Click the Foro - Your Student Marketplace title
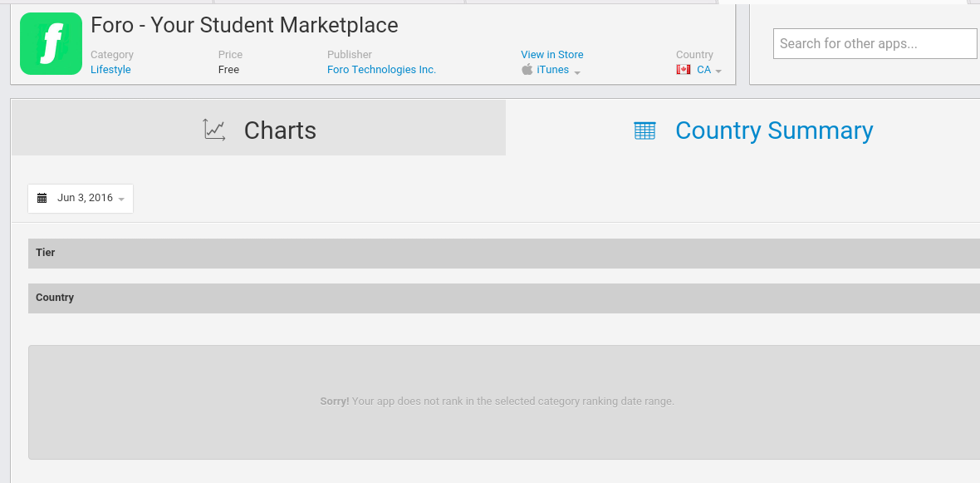The width and height of the screenshot is (980, 483). point(244,25)
